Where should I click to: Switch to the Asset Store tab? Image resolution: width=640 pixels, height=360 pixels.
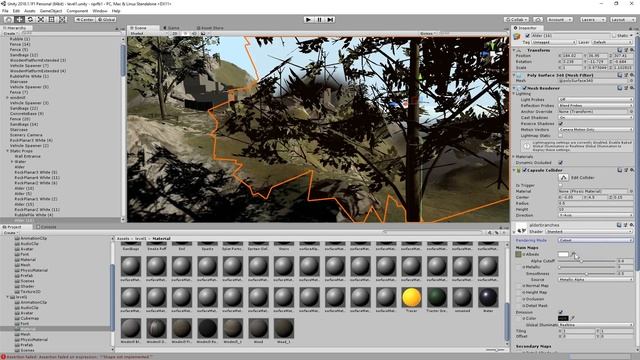(210, 28)
